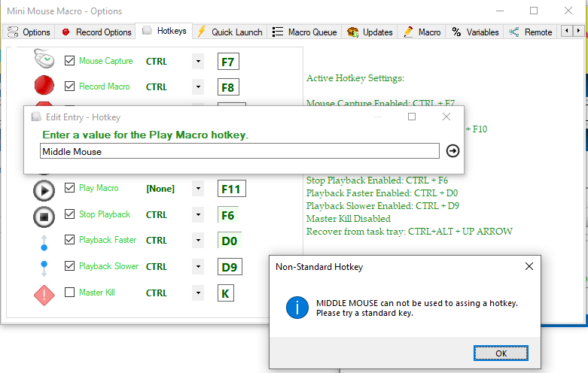Click the F6 Stop Playback key box
Screen dimensions: 588x373
[228, 215]
